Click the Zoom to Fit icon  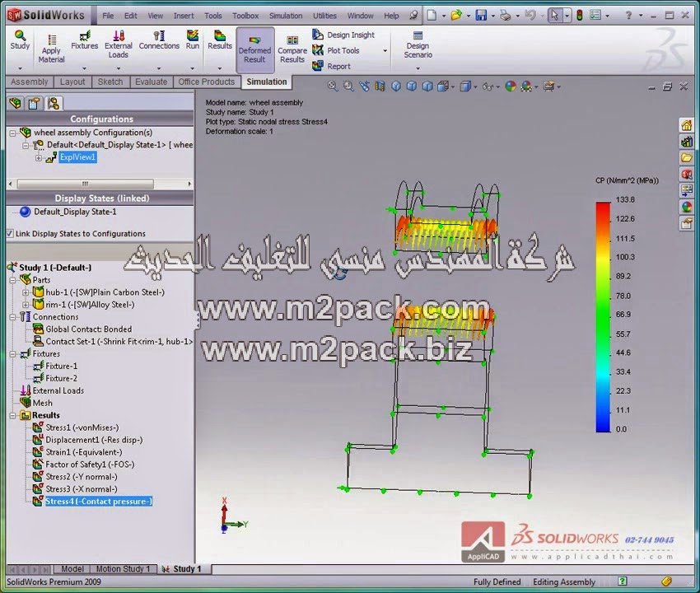coord(332,86)
